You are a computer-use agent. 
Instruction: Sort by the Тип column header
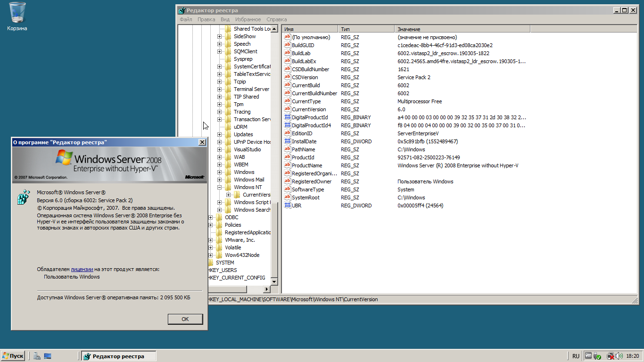click(x=366, y=29)
